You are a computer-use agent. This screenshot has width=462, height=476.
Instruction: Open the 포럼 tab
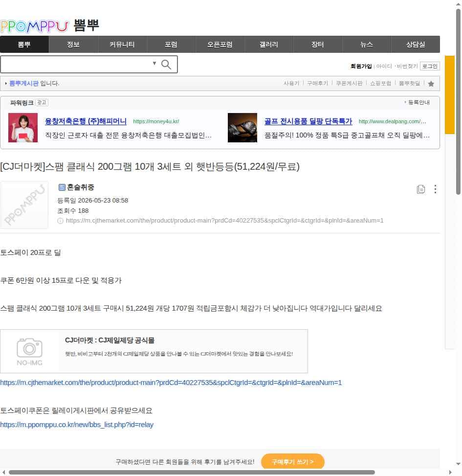click(171, 45)
